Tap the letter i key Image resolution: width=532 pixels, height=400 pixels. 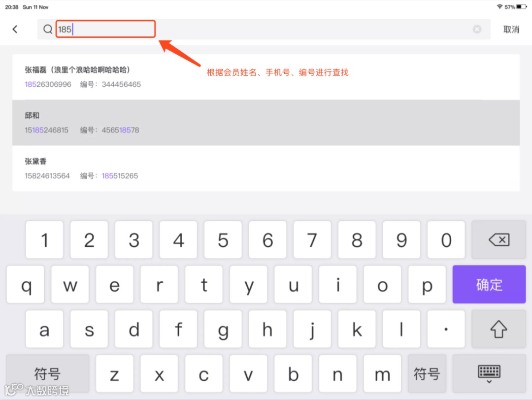(x=338, y=284)
